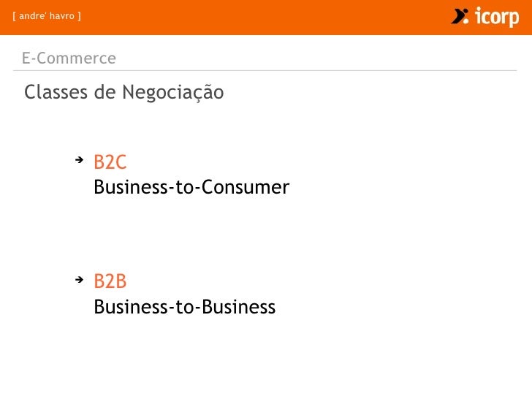Click the word Negociação in the heading
This screenshot has height=399, width=532.
coord(173,92)
